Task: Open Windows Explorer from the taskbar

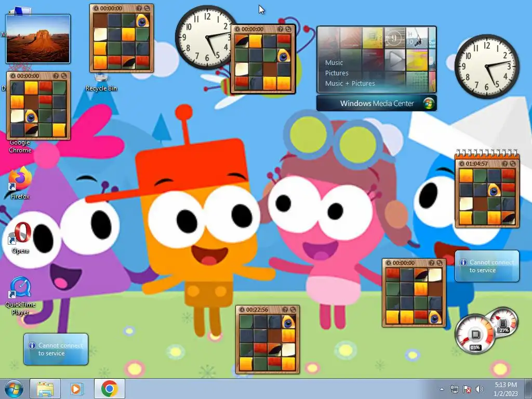Action: [x=45, y=389]
